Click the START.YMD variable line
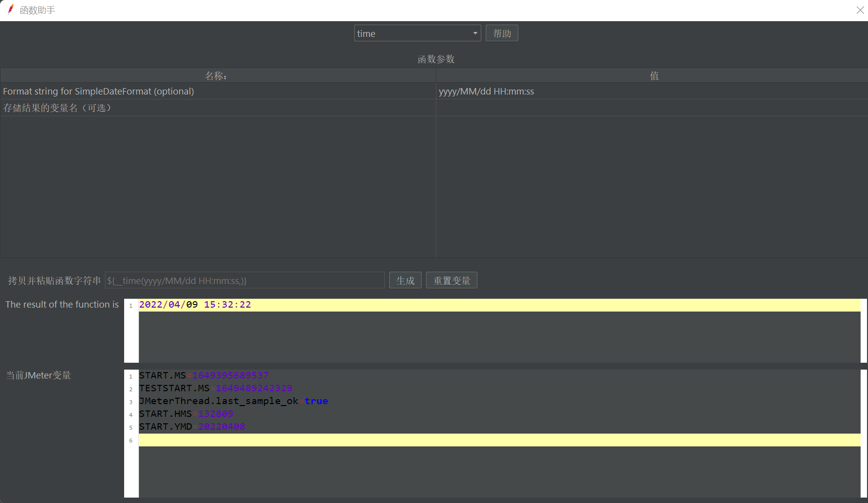The width and height of the screenshot is (868, 503). pos(500,427)
